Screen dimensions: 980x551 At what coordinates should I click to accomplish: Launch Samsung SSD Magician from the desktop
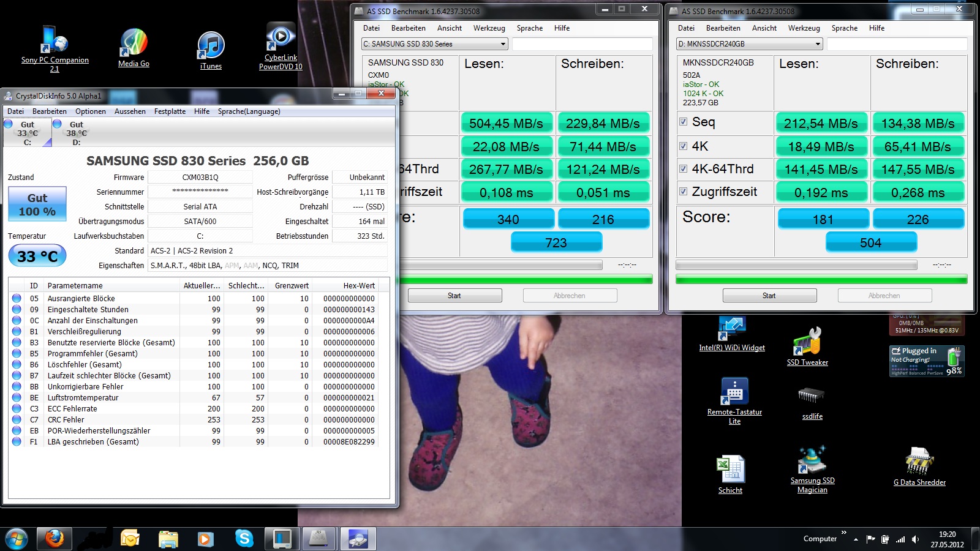coord(812,470)
